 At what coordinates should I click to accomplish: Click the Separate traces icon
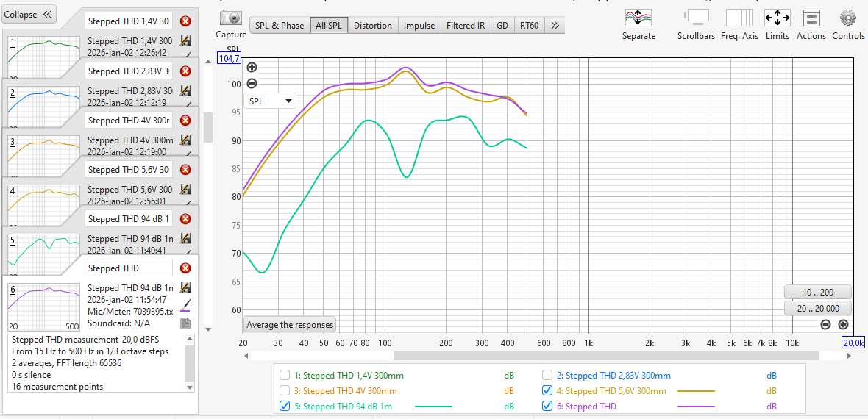point(638,18)
